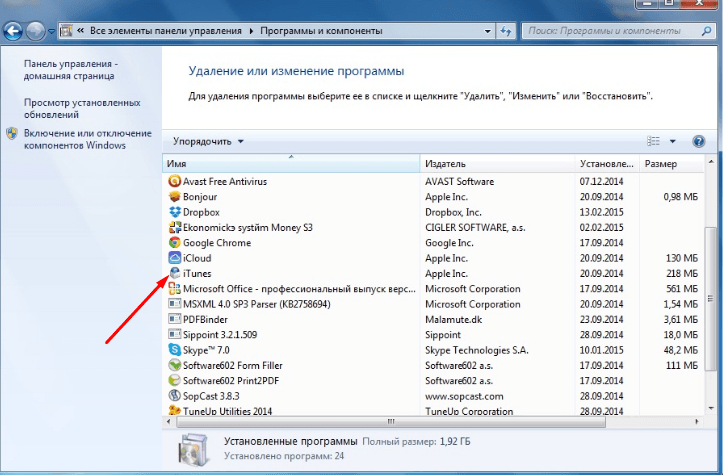Go back with the Back arrow button

coord(13,31)
